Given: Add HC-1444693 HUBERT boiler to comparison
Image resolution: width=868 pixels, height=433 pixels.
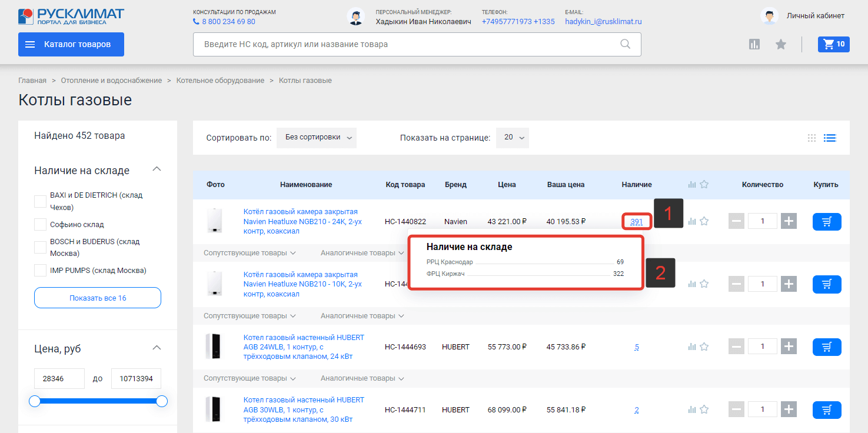Looking at the screenshot, I should [692, 347].
